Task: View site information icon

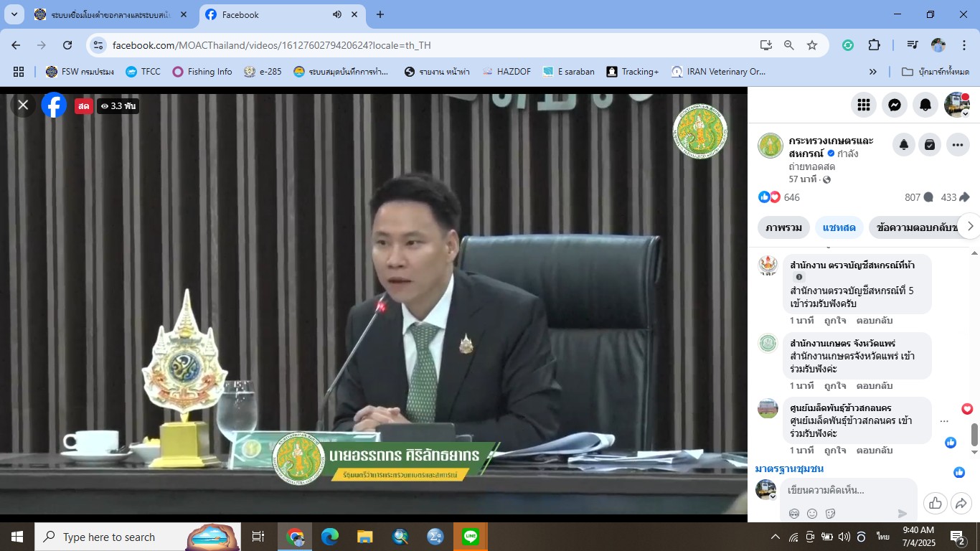Action: [99, 44]
